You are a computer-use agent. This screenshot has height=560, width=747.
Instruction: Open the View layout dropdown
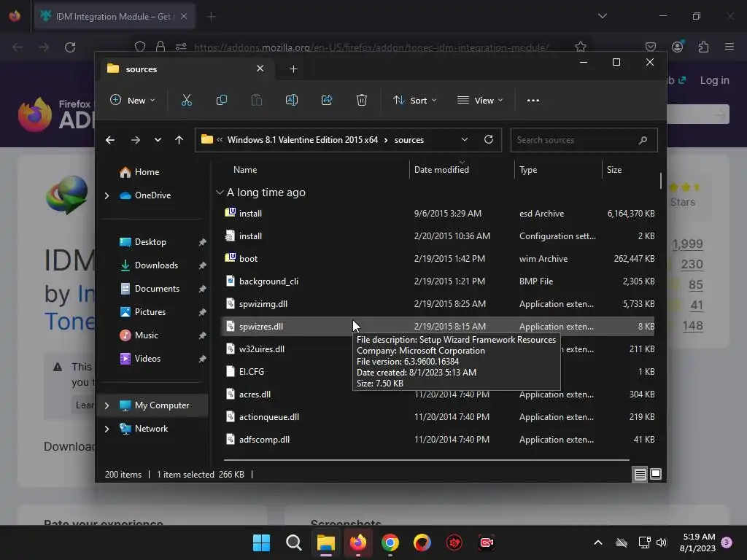tap(480, 101)
